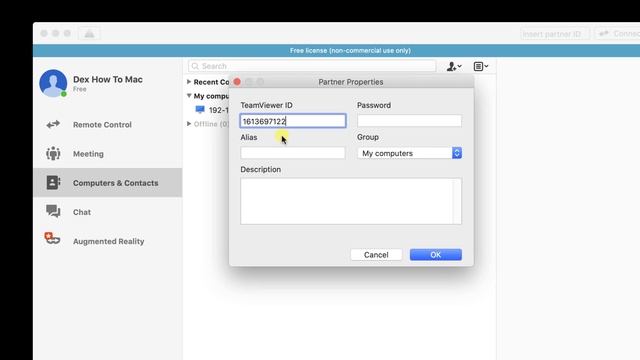Click the Remote Control arrows icon
This screenshot has width=640, height=360.
point(53,124)
